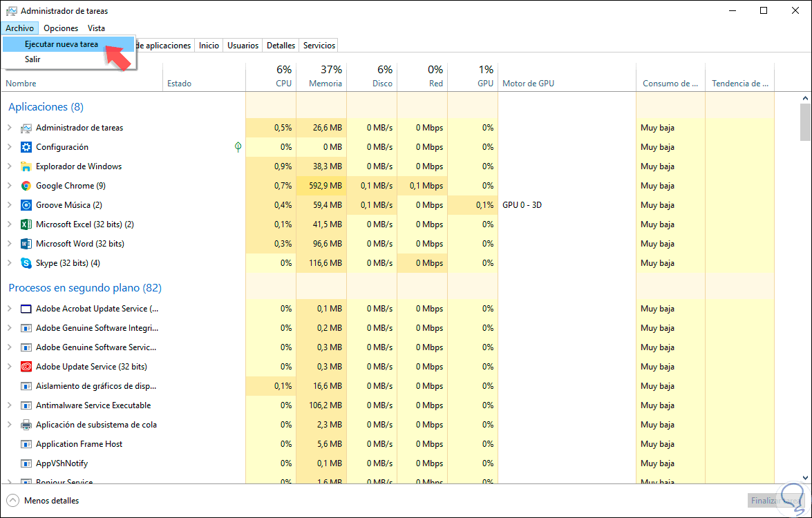Switch to the Detalles tab
The height and width of the screenshot is (518, 812).
[281, 46]
